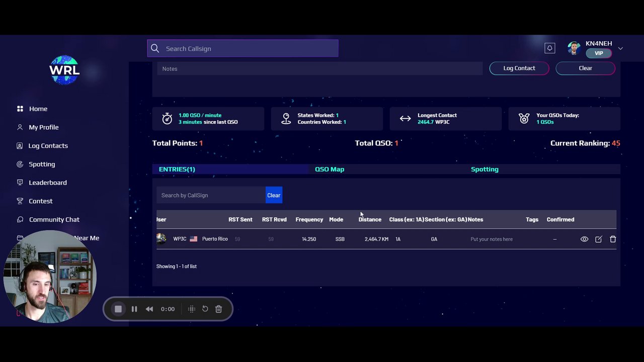The height and width of the screenshot is (362, 644).
Task: Click the Search by CallSign field
Action: [x=211, y=195]
